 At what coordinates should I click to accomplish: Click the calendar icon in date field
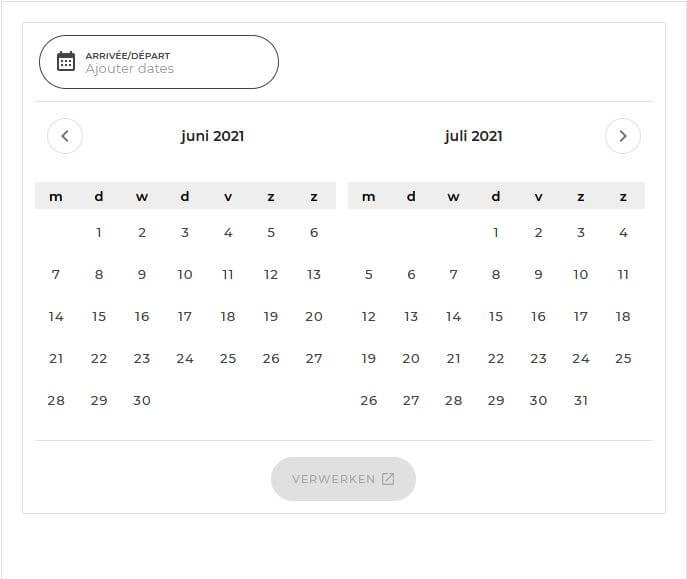pyautogui.click(x=66, y=61)
